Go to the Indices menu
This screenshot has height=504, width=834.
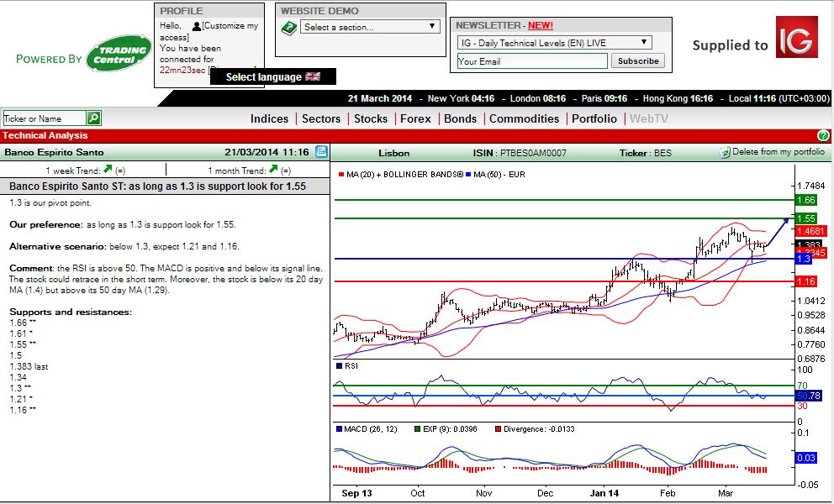269,118
